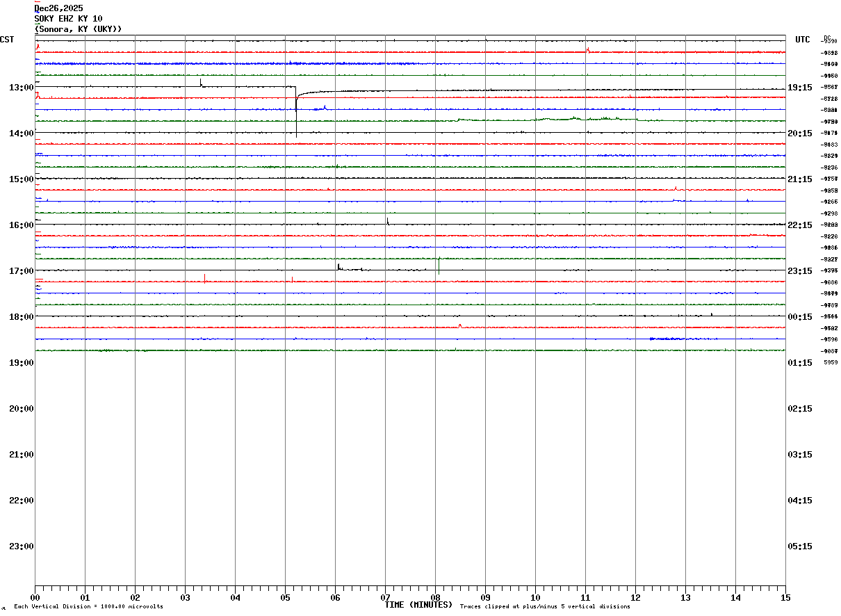The image size is (841, 616).
Task: Click the 05:15 UTC time label
Action: click(x=800, y=546)
